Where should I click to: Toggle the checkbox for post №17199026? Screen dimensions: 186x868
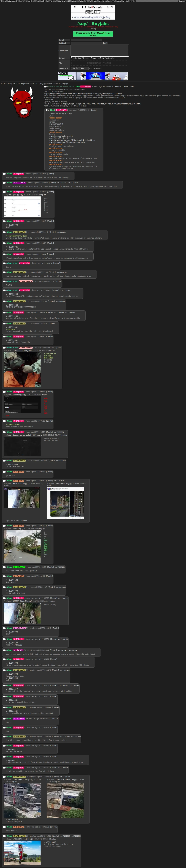4,232
